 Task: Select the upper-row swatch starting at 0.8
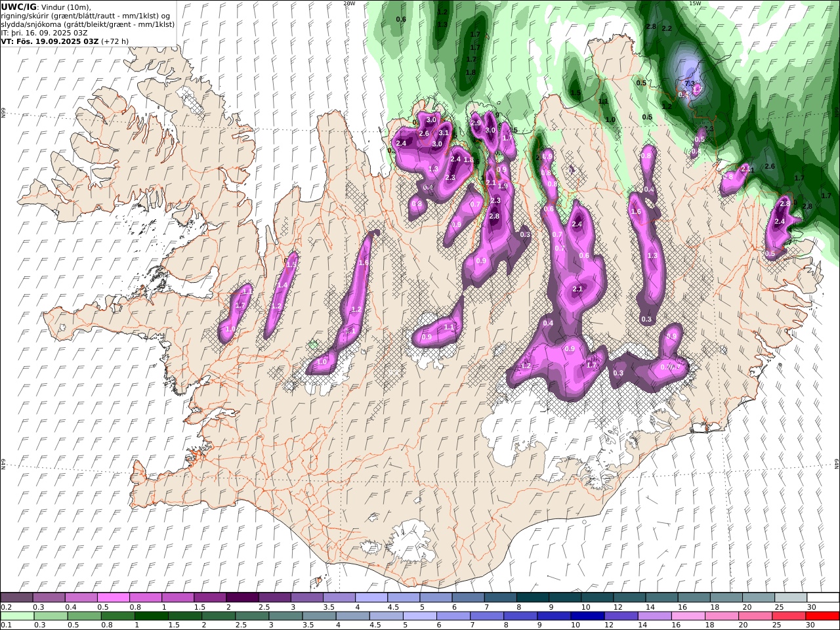tap(146, 597)
